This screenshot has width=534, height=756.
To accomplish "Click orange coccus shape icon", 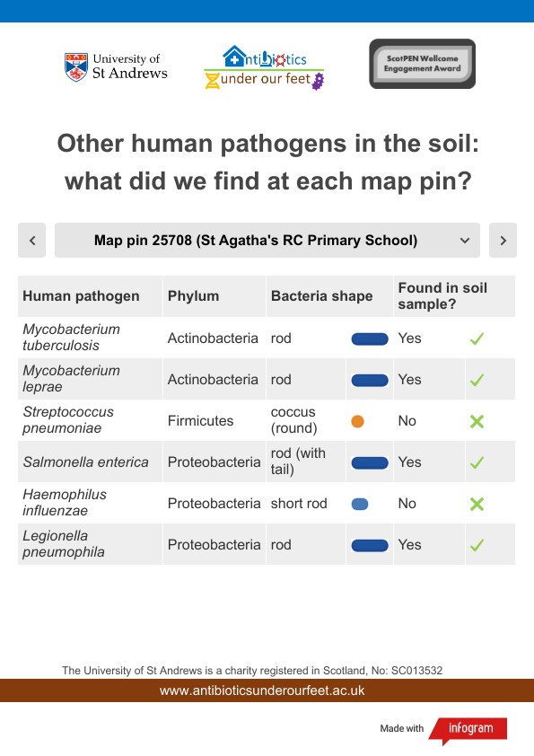I will coord(357,421).
